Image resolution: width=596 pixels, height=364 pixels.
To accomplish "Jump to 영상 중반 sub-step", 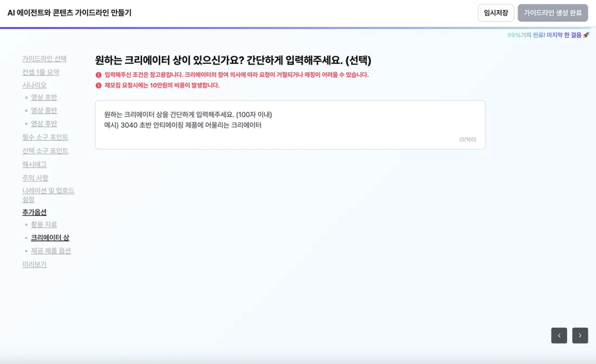I will [x=44, y=110].
